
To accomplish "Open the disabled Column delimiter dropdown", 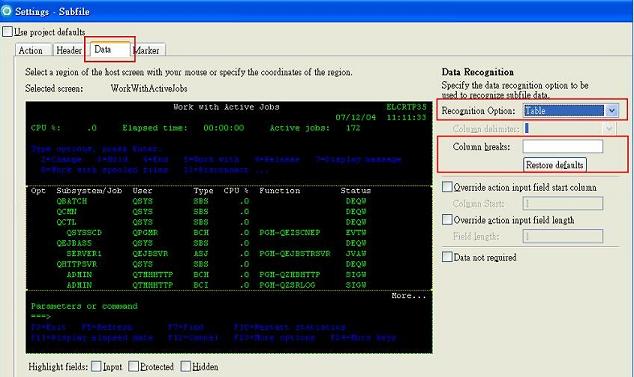I will [569, 129].
